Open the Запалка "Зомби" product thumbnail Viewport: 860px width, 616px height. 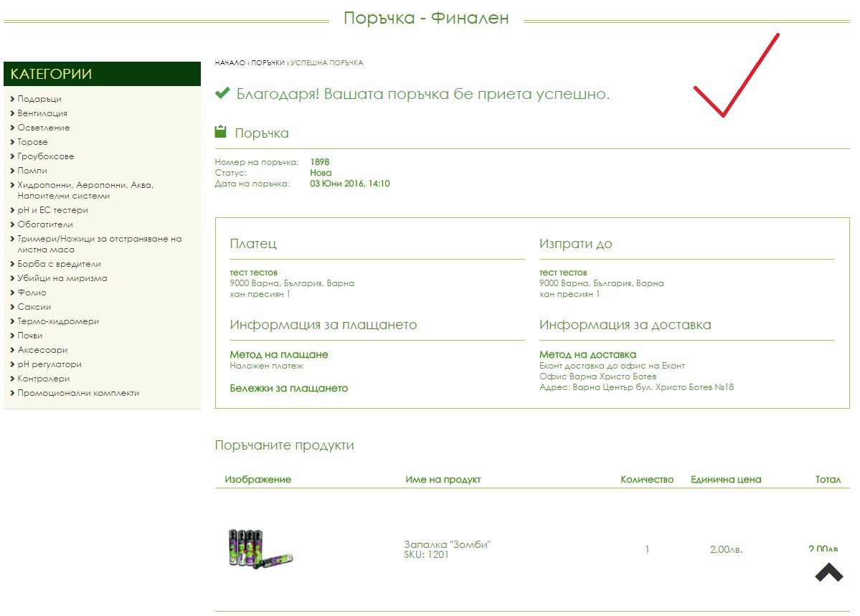point(260,549)
